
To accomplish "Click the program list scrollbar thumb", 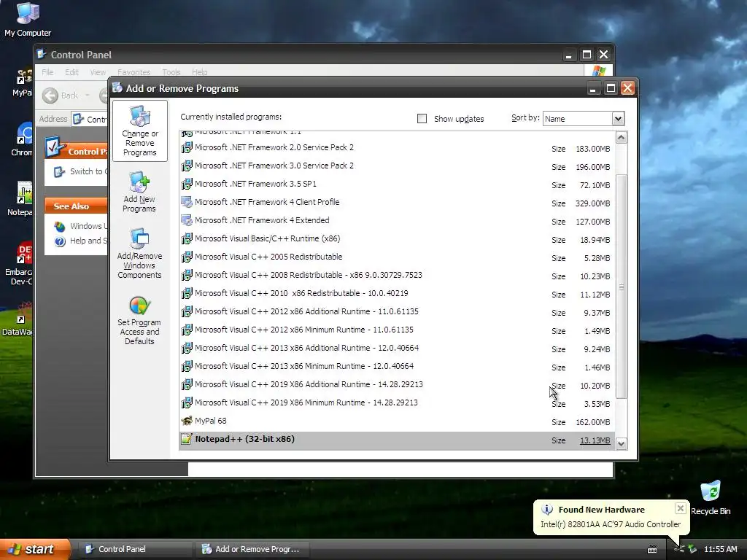I will tap(622, 286).
